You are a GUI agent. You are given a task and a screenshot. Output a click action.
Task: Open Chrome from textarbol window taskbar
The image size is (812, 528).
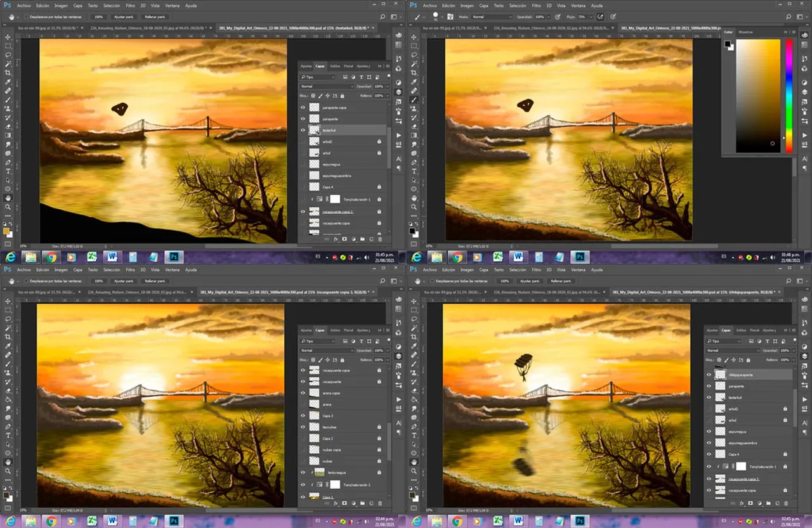tap(50, 257)
